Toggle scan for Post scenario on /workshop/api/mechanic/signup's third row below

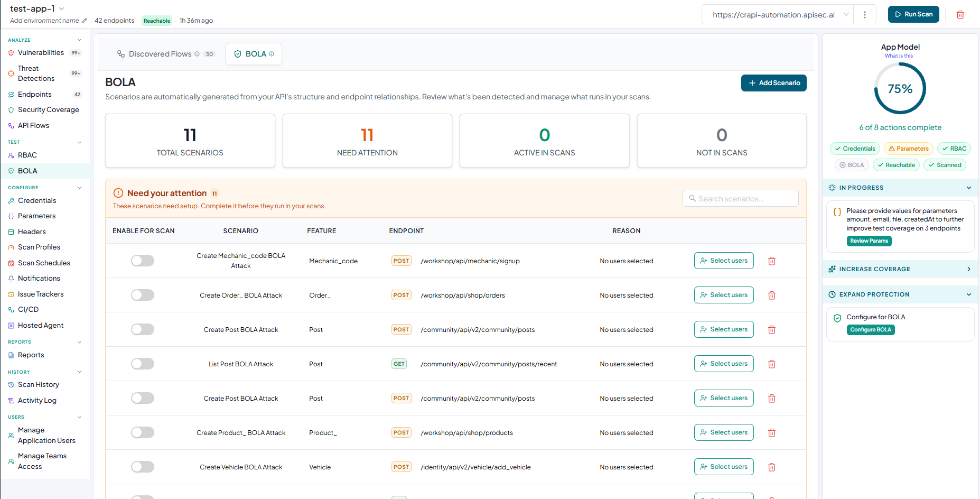click(143, 364)
